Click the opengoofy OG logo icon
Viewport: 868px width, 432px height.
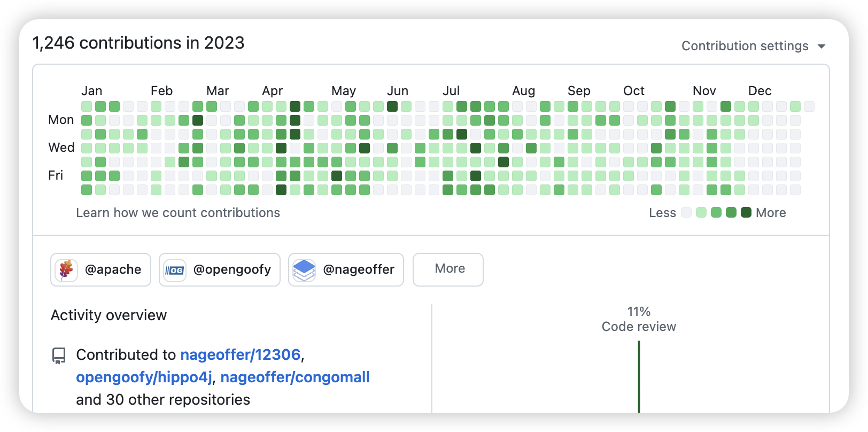click(175, 270)
